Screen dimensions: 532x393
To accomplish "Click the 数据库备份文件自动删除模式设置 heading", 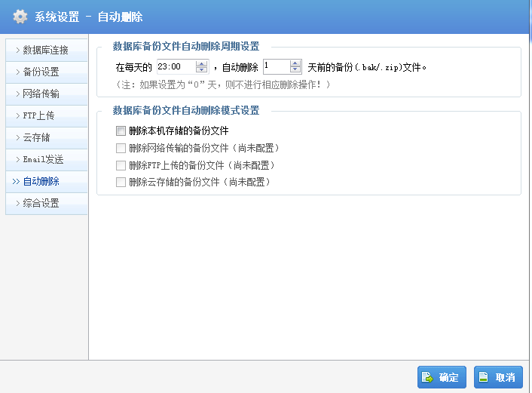I will [x=186, y=110].
